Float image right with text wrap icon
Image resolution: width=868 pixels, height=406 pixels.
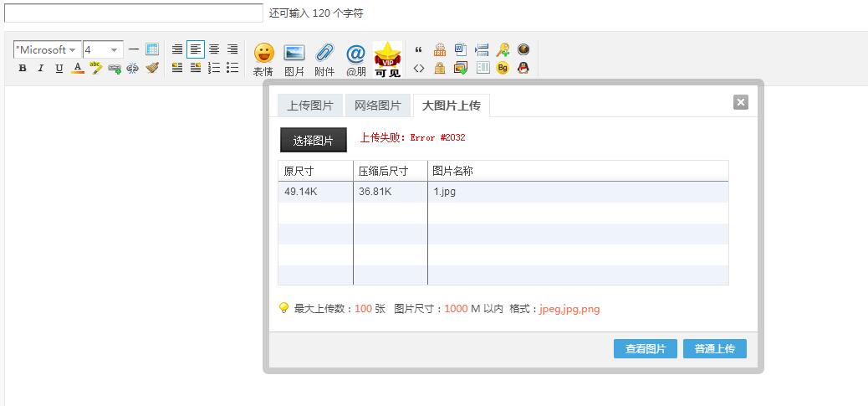(196, 68)
